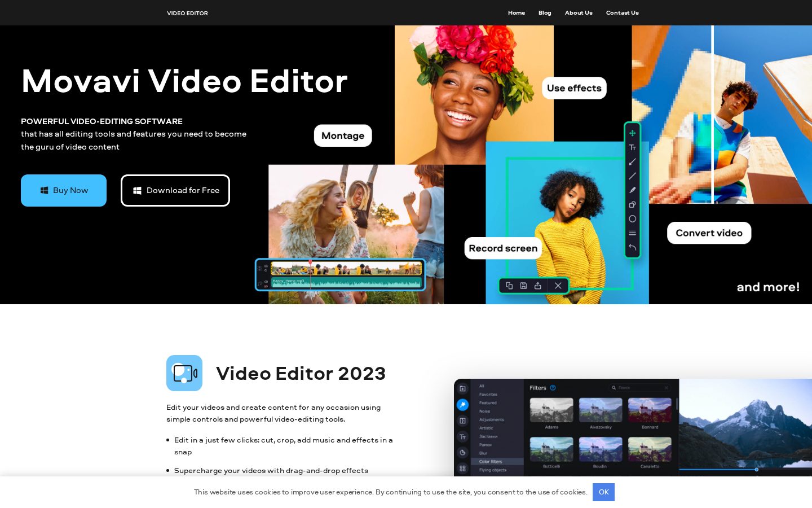
Task: Open the more tools grid icon
Action: pyautogui.click(x=462, y=468)
